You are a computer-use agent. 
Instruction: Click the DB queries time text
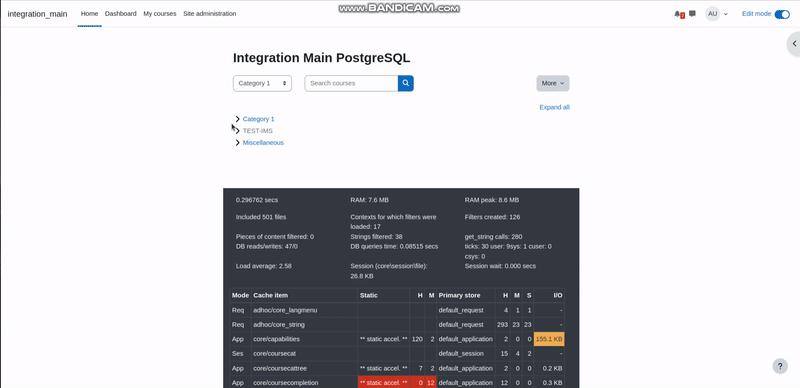[x=394, y=246]
